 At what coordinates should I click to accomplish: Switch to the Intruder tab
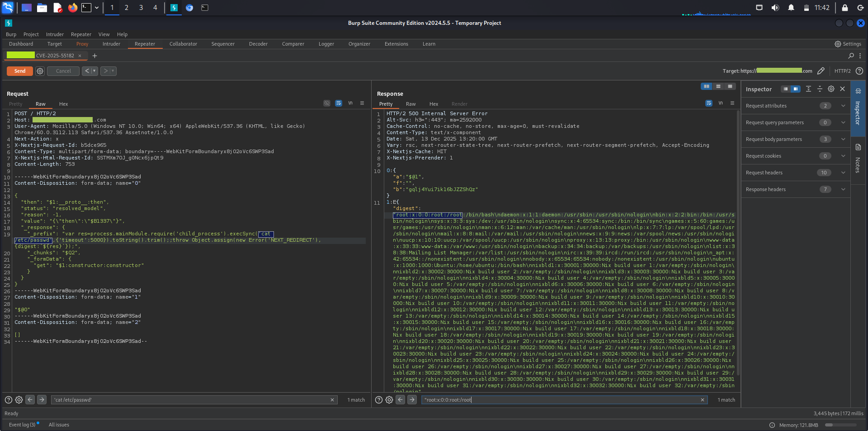(x=111, y=44)
